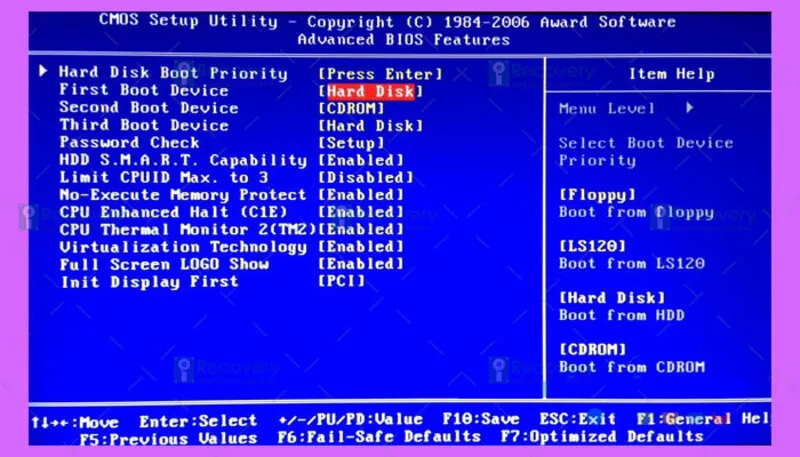This screenshot has width=800, height=457.
Task: Click the Enter:Select hint
Action: pos(198,421)
